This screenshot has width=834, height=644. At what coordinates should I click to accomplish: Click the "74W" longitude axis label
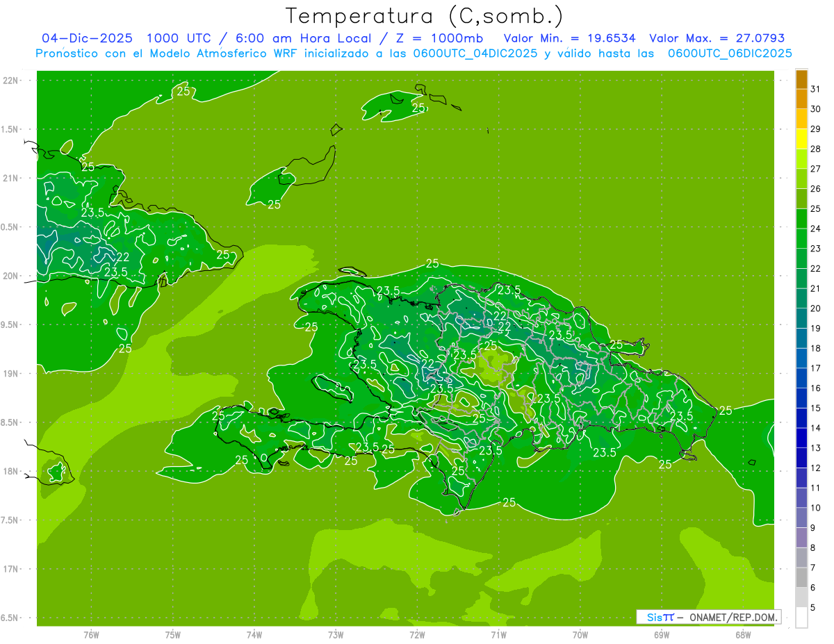pos(254,634)
